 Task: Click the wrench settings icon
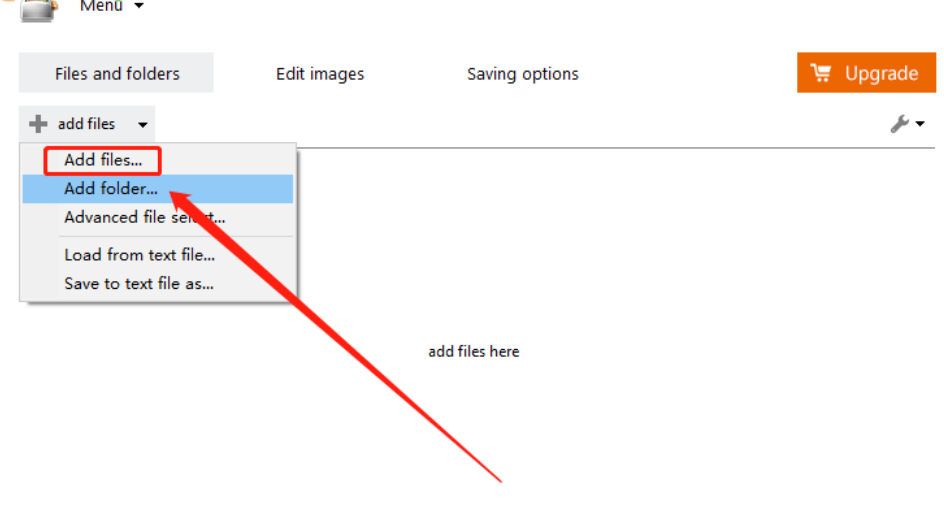pyautogui.click(x=899, y=124)
